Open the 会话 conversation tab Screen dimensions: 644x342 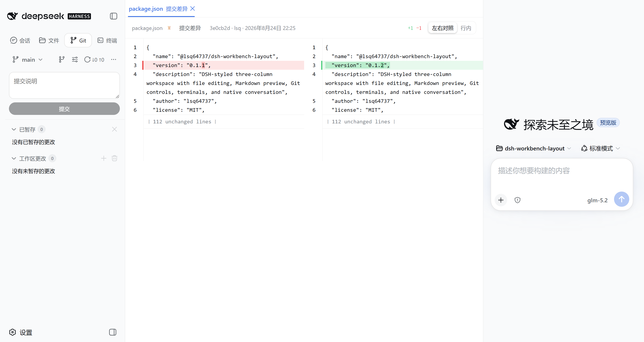[20, 40]
